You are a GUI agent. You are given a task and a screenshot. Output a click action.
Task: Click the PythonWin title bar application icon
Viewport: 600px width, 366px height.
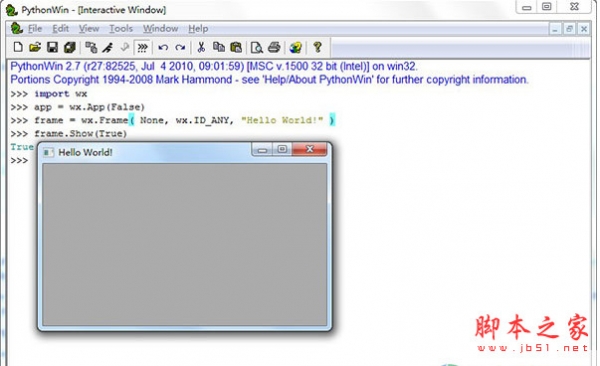11,10
